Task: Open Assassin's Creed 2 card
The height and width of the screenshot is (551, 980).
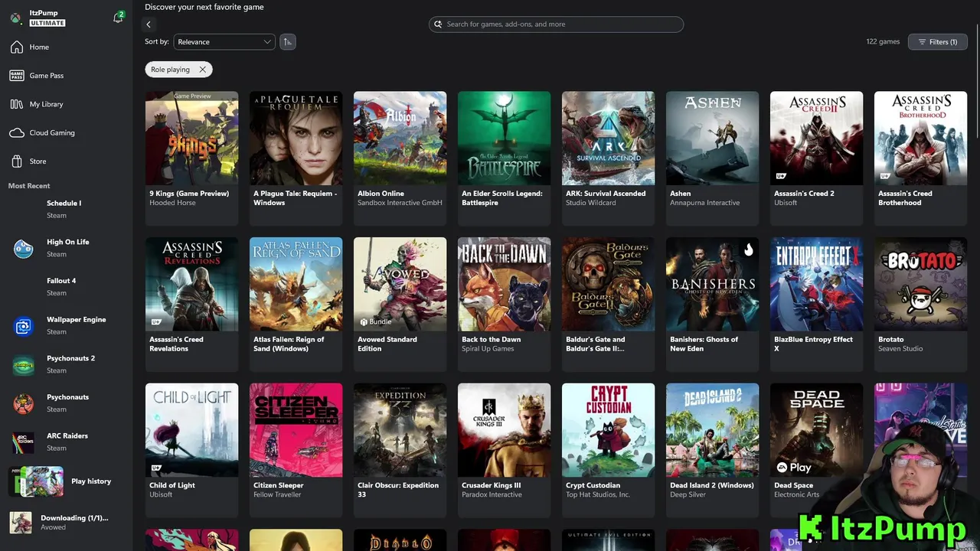Action: coord(816,158)
